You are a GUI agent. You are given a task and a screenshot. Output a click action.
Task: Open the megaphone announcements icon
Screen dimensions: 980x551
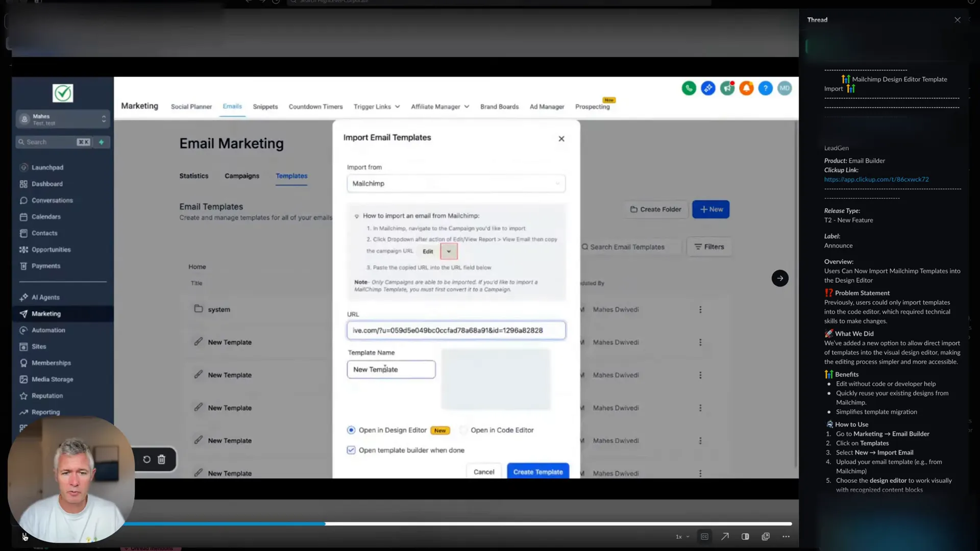tap(727, 88)
